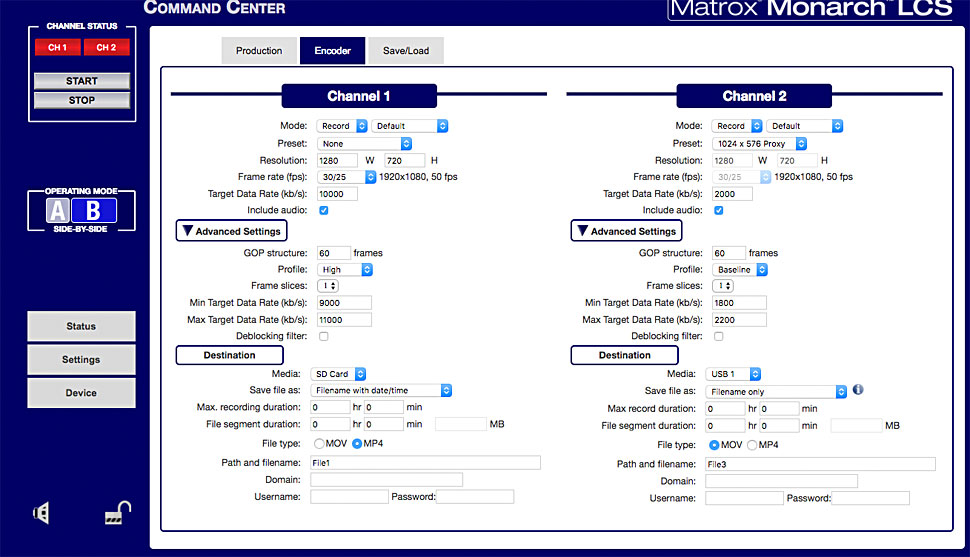The image size is (970, 557).
Task: Open Channel 2 Save file as Filename only dropdown
Action: (776, 392)
